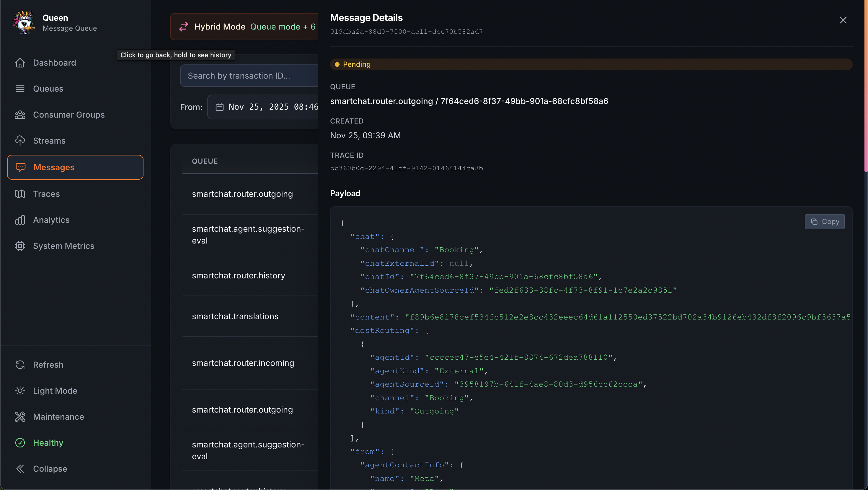Focus the transaction ID search field
Image resolution: width=868 pixels, height=490 pixels.
pos(249,76)
